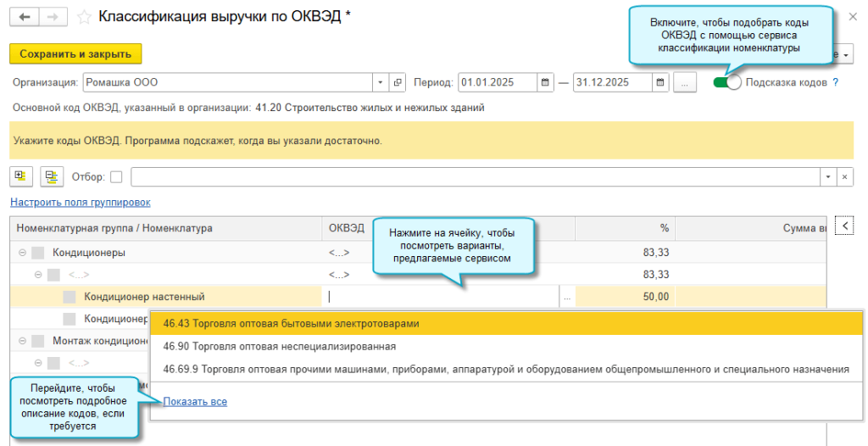
Task: Click the forward navigation arrow
Action: coord(53,17)
